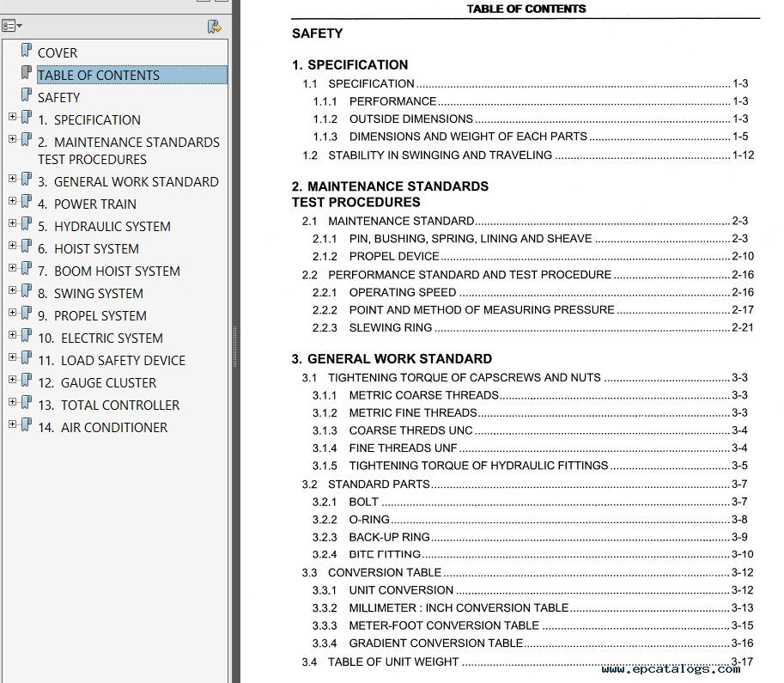The width and height of the screenshot is (784, 683).
Task: Open entry 3.3.4 GRADIENT CONVERSION TABLE
Action: [x=533, y=643]
